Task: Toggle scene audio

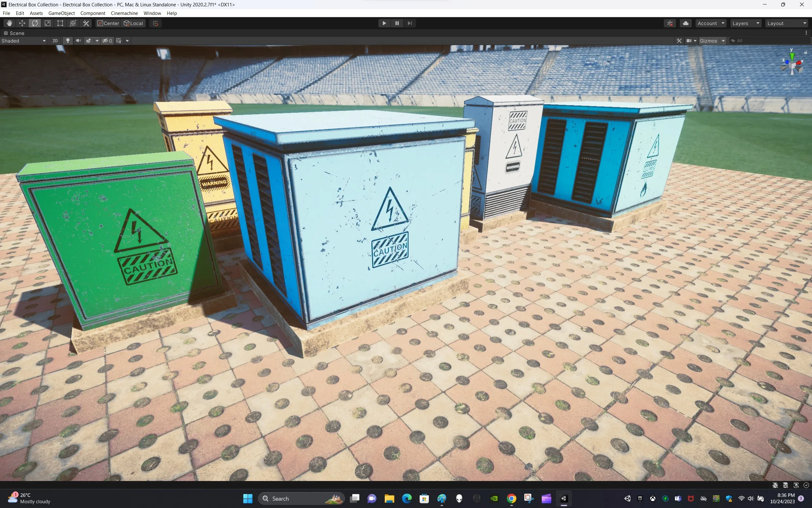Action: tap(78, 41)
